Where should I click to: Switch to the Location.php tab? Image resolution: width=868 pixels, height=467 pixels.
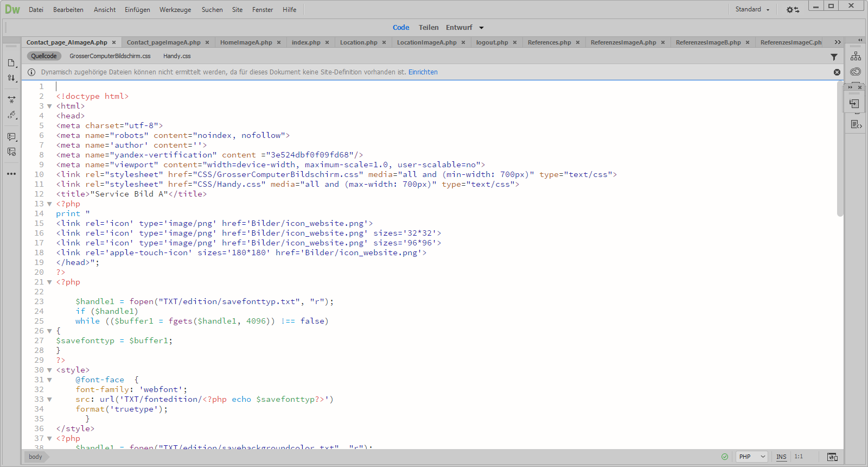359,42
